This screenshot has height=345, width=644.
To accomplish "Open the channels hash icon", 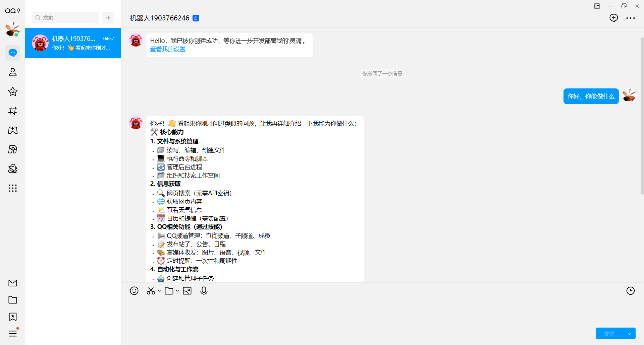I will coord(13,111).
